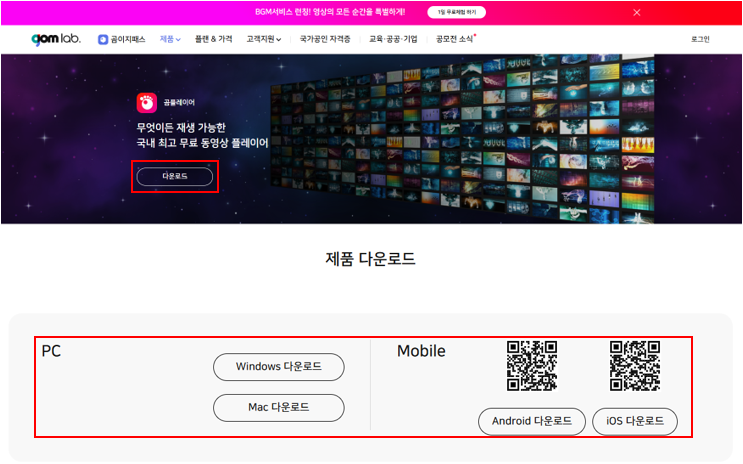Click the gom lab logo

[x=56, y=39]
